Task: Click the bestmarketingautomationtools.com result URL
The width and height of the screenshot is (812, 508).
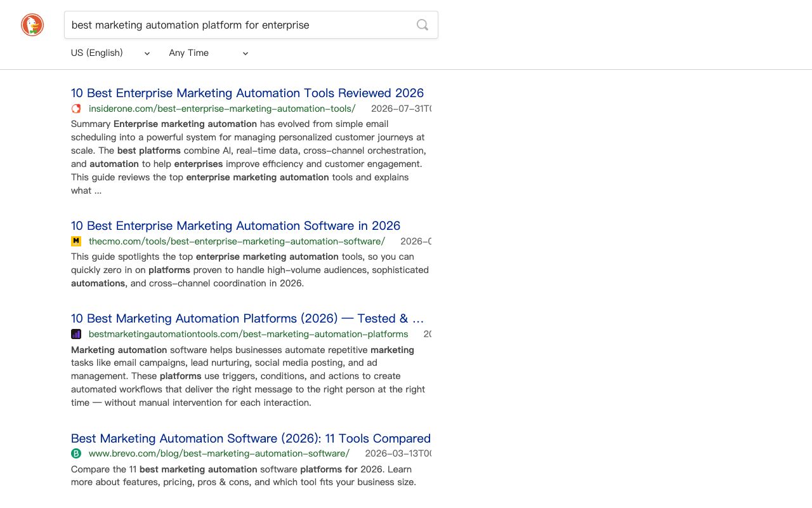Action: point(249,334)
